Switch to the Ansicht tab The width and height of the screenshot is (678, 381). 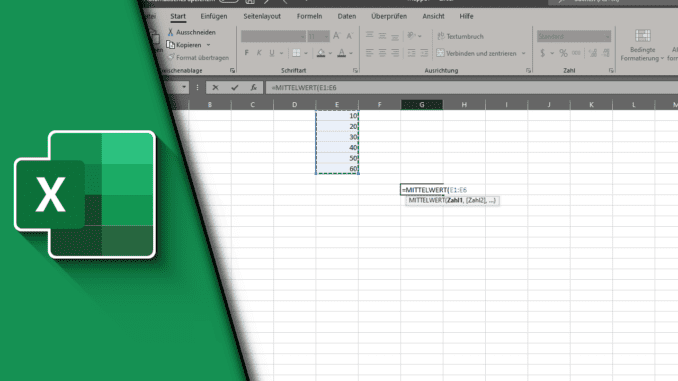coord(433,16)
